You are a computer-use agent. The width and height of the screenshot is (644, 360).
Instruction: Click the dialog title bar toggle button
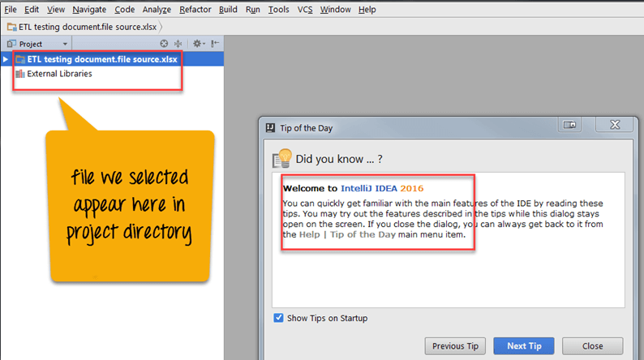pos(570,125)
